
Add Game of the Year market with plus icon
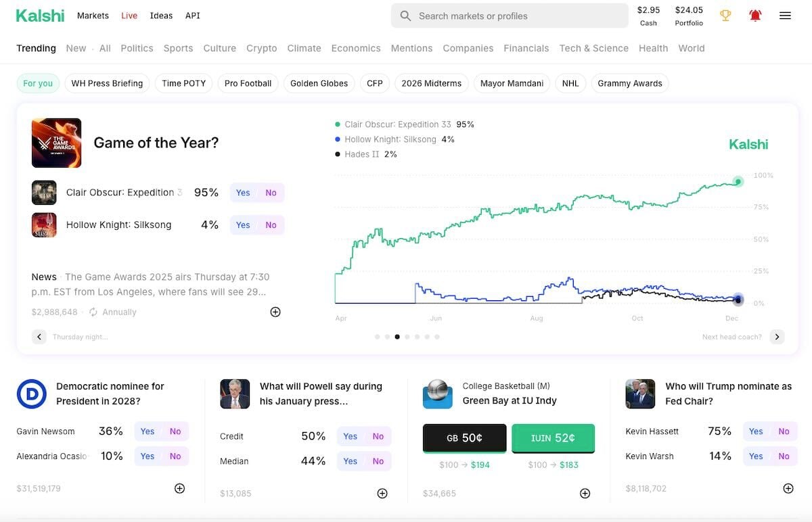click(x=275, y=312)
